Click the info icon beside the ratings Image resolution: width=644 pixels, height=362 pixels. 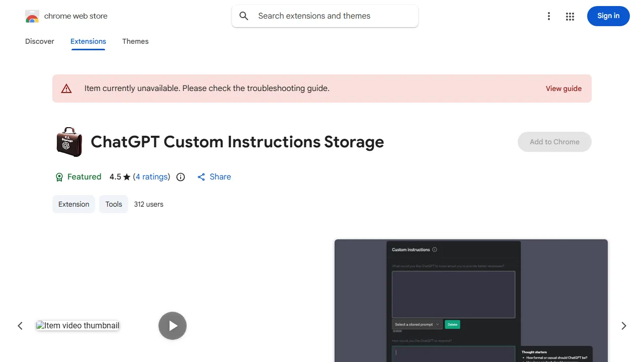(x=180, y=176)
